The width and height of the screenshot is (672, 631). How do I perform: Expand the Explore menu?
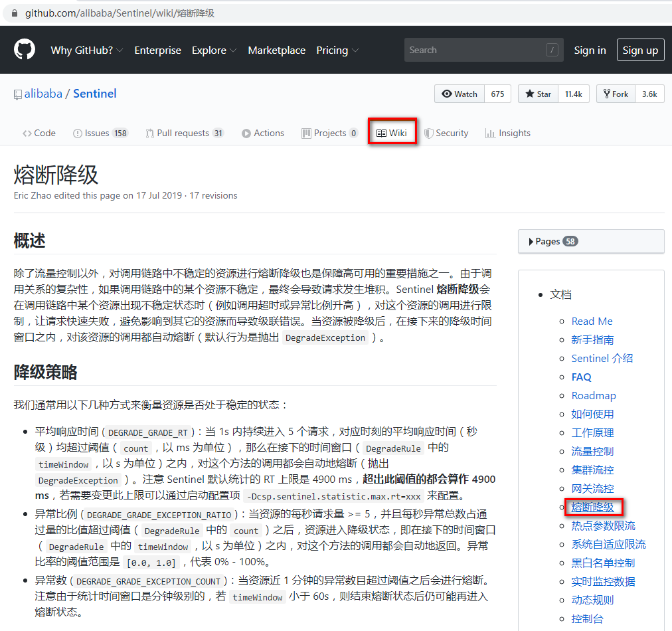214,50
